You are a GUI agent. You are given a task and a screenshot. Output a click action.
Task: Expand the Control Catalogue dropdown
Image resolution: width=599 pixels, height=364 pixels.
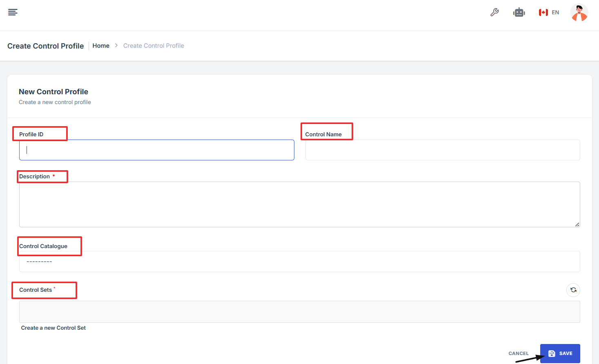299,262
